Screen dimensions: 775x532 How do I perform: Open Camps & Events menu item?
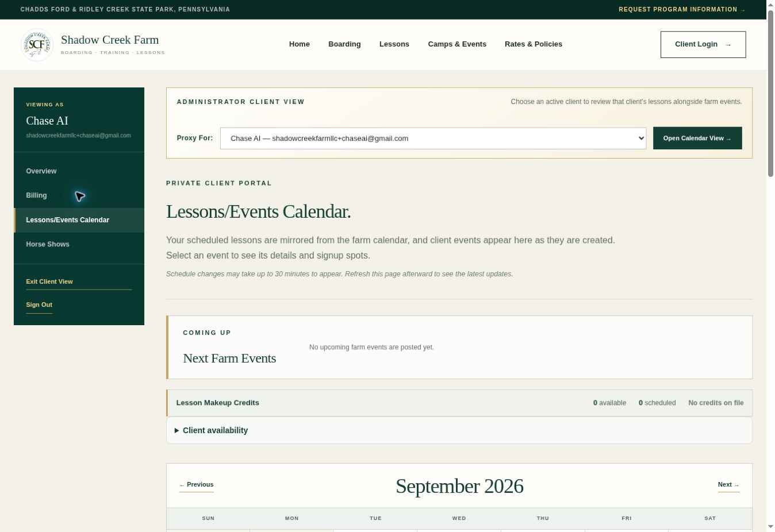pyautogui.click(x=457, y=44)
